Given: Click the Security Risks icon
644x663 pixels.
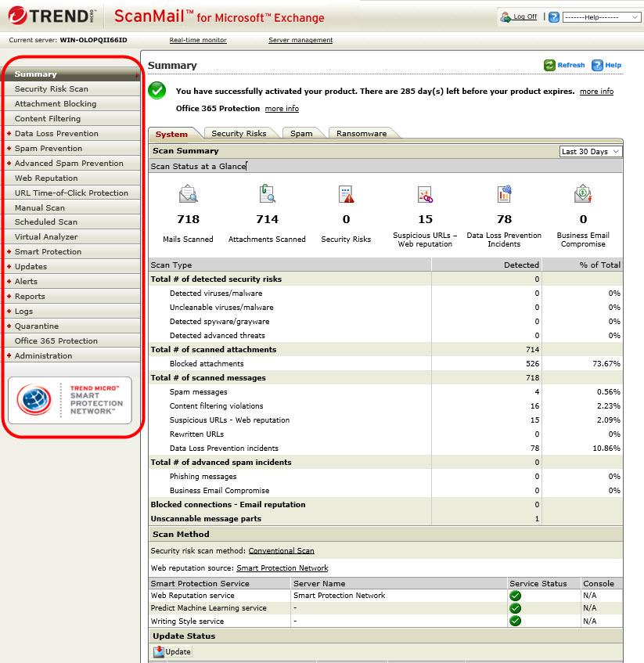Looking at the screenshot, I should [x=346, y=194].
